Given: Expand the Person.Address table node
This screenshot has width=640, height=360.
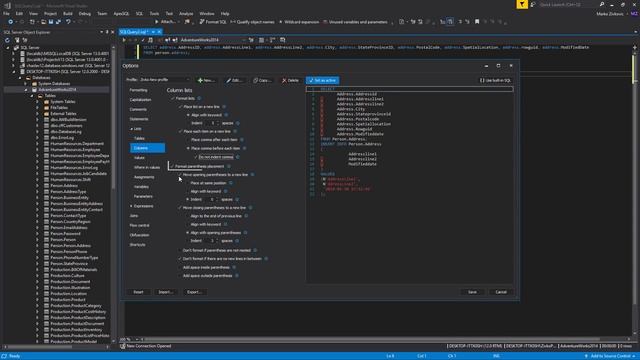Looking at the screenshot, I should [x=38, y=186].
